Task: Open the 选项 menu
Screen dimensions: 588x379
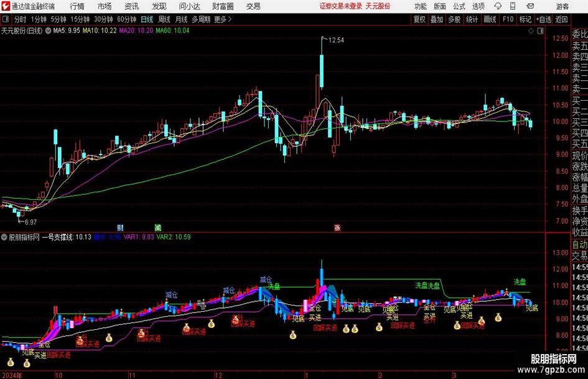Action: coord(478,6)
